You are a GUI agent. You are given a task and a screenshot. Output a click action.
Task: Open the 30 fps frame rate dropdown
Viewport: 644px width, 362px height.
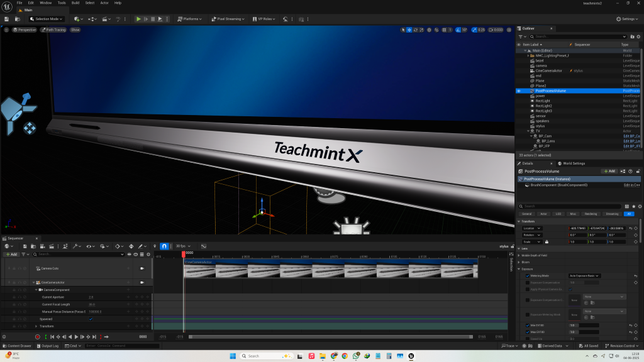[183, 246]
